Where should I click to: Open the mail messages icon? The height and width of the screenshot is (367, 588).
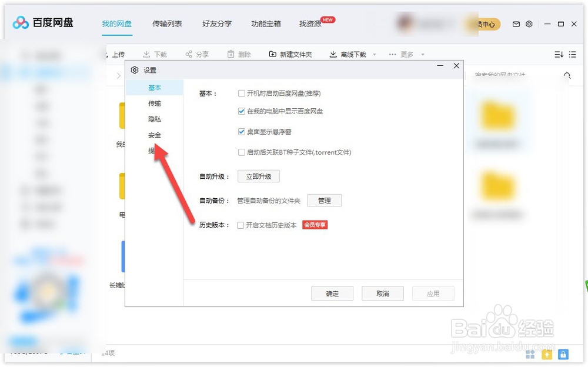tap(516, 24)
